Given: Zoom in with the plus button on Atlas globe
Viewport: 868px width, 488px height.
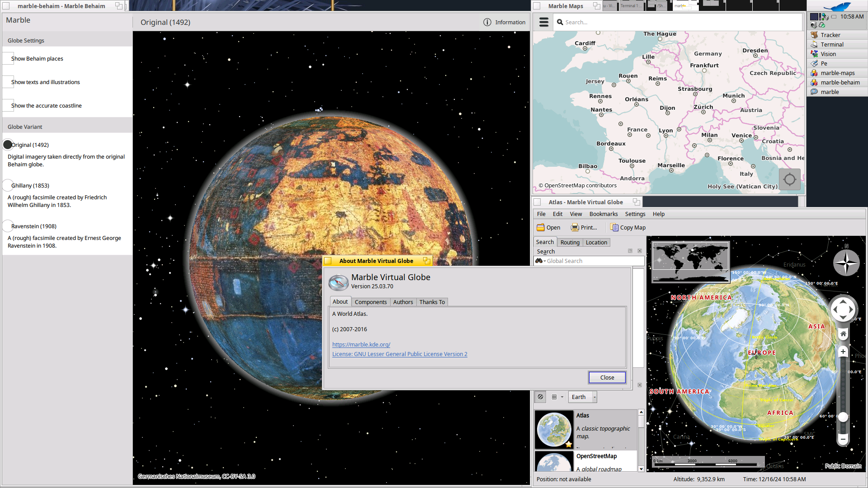Looking at the screenshot, I should (843, 351).
